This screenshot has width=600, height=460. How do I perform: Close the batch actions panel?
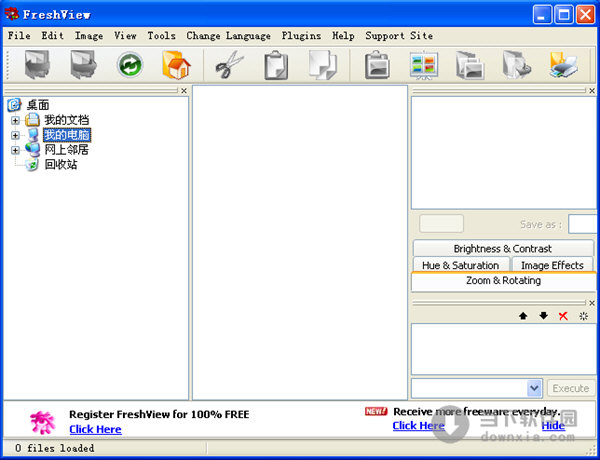click(592, 303)
